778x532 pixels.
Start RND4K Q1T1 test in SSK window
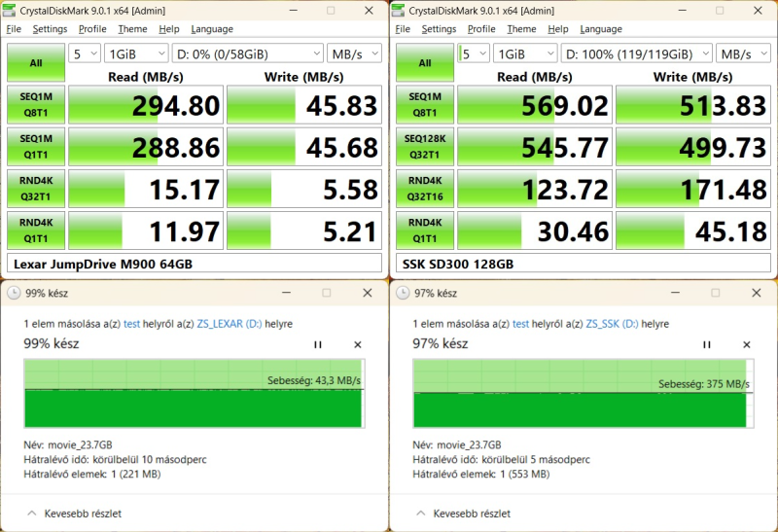(425, 231)
